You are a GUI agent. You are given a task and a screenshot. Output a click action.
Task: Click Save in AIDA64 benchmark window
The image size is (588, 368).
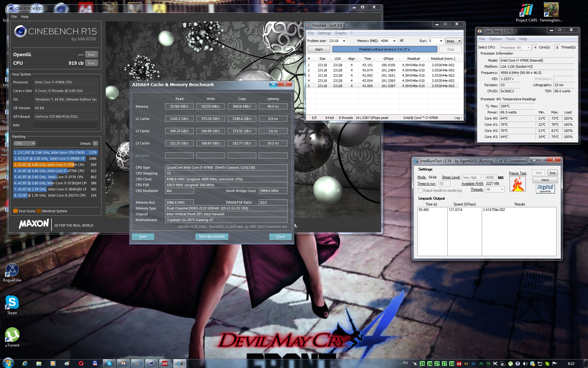[x=143, y=236]
